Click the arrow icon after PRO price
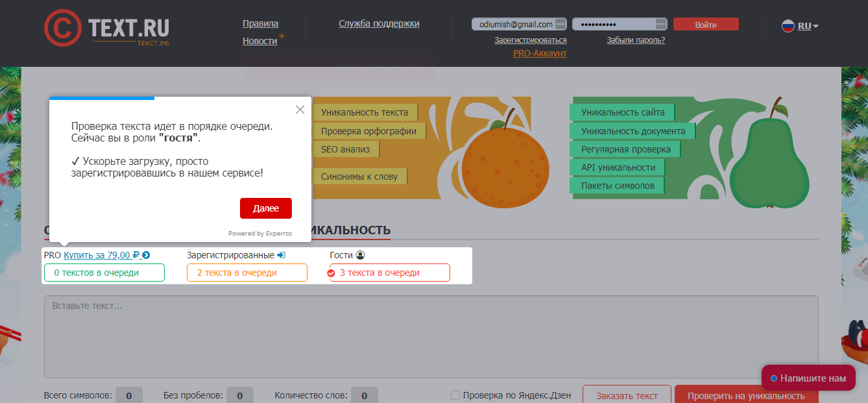The width and height of the screenshot is (868, 403). pyautogui.click(x=146, y=256)
